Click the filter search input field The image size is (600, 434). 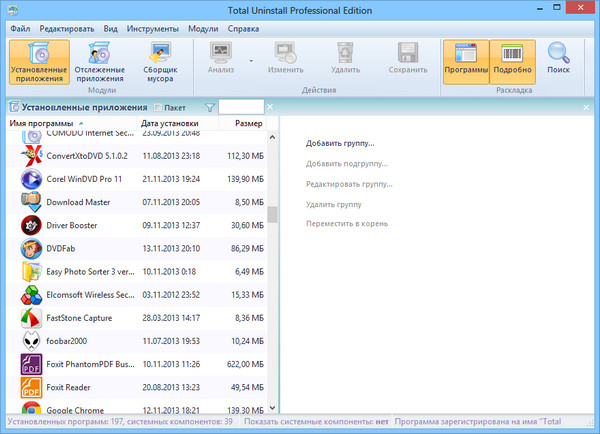[241, 107]
